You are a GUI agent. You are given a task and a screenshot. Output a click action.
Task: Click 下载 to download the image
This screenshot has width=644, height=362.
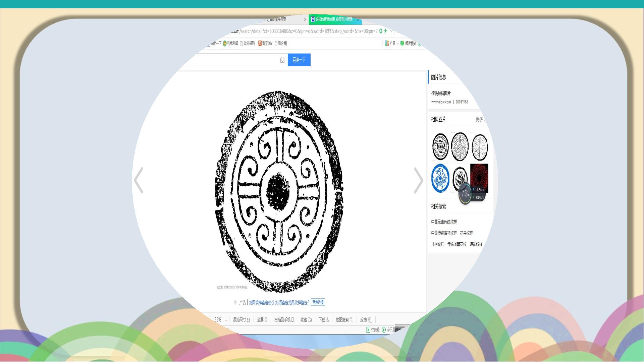[x=324, y=320]
